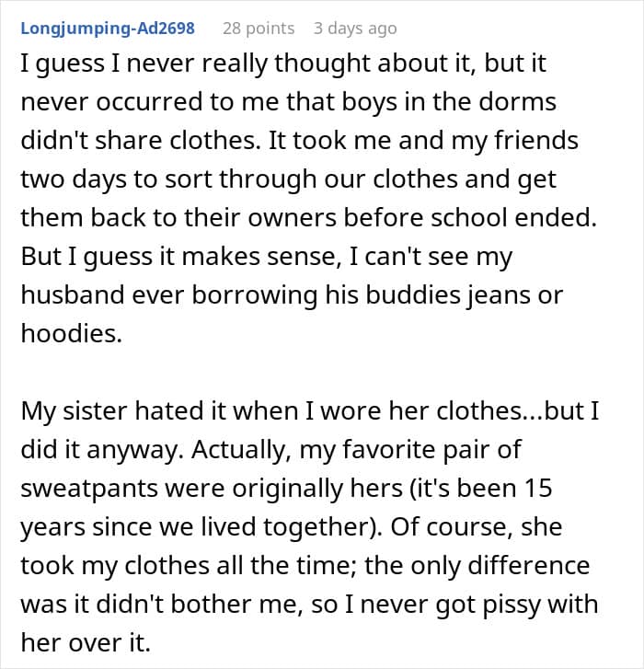This screenshot has width=644, height=669.
Task: Click the words "did it anyway"
Action: 83,450
